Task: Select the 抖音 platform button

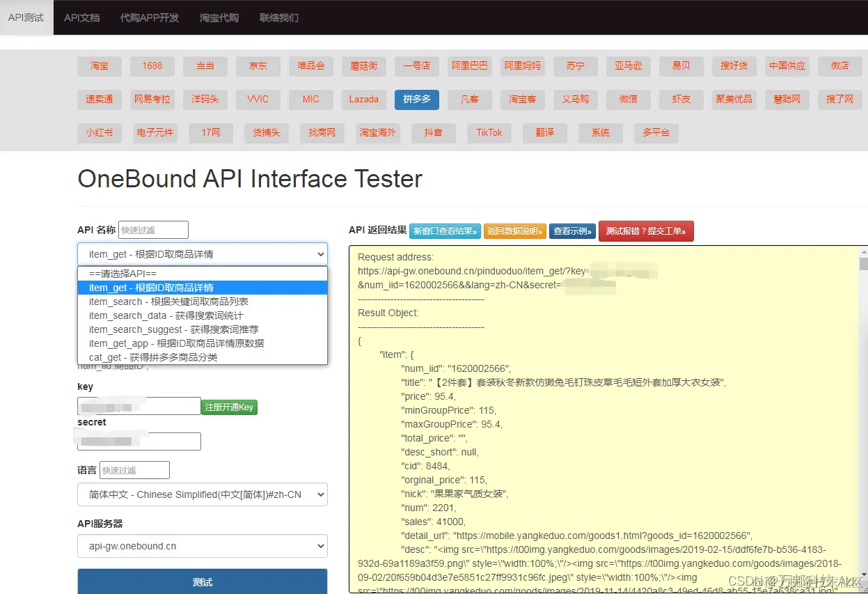Action: click(434, 133)
